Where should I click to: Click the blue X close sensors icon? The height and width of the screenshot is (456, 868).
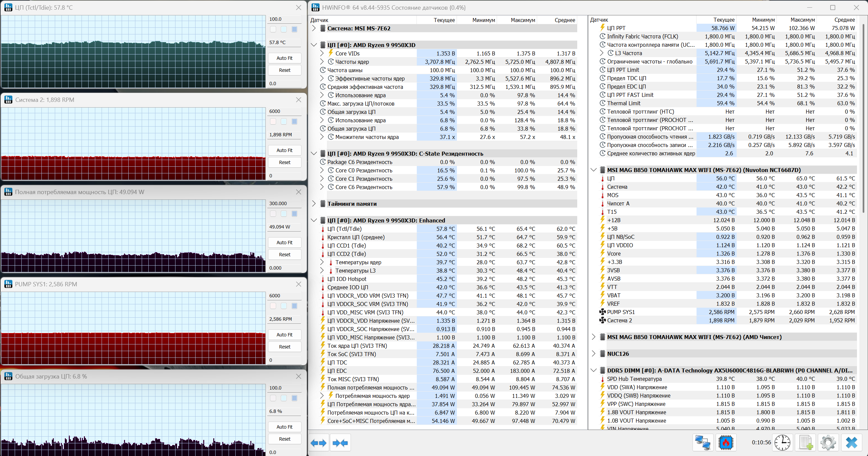[x=852, y=442]
